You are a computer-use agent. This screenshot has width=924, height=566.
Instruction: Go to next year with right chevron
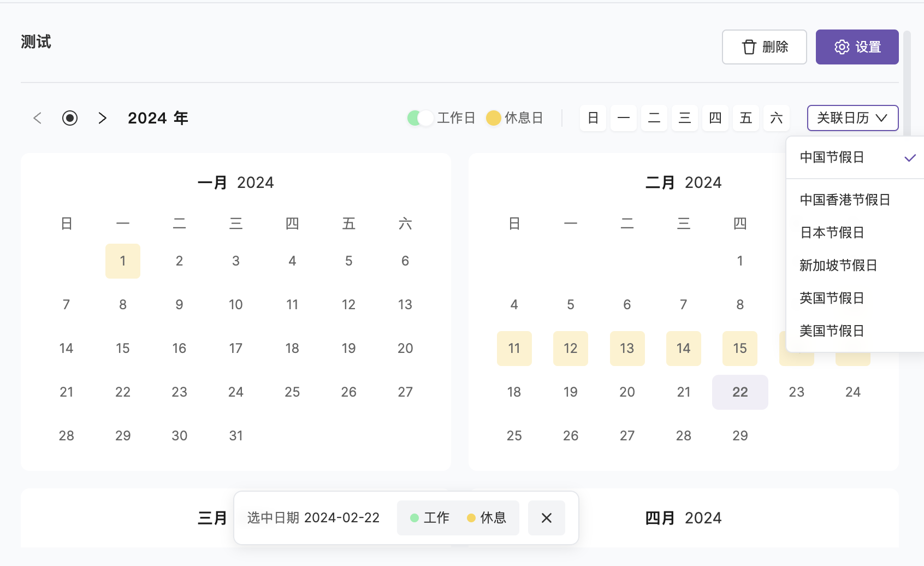tap(103, 118)
